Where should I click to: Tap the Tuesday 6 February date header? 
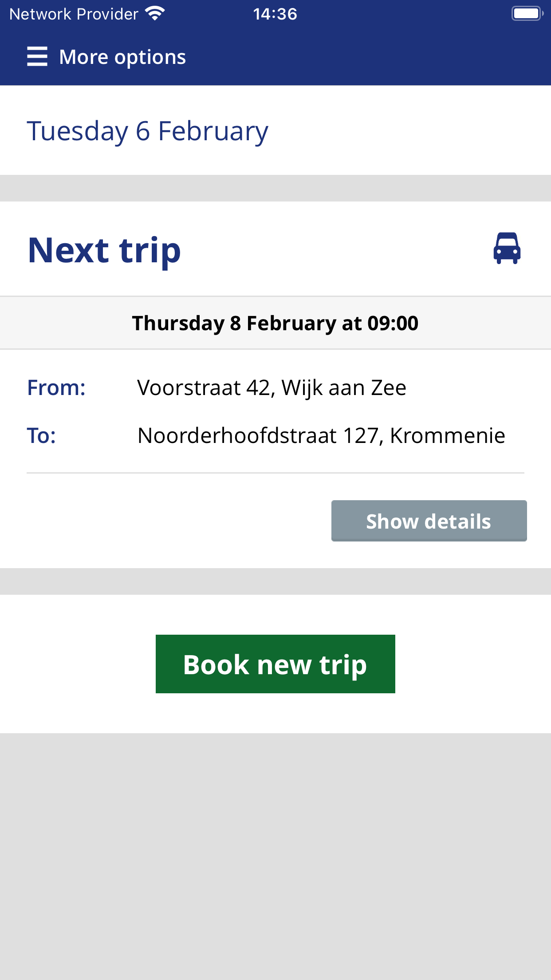(x=148, y=131)
